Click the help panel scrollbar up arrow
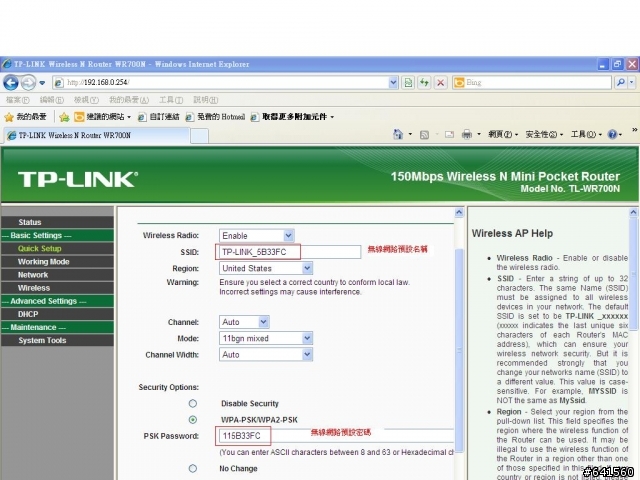This screenshot has width=640, height=480. (633, 212)
